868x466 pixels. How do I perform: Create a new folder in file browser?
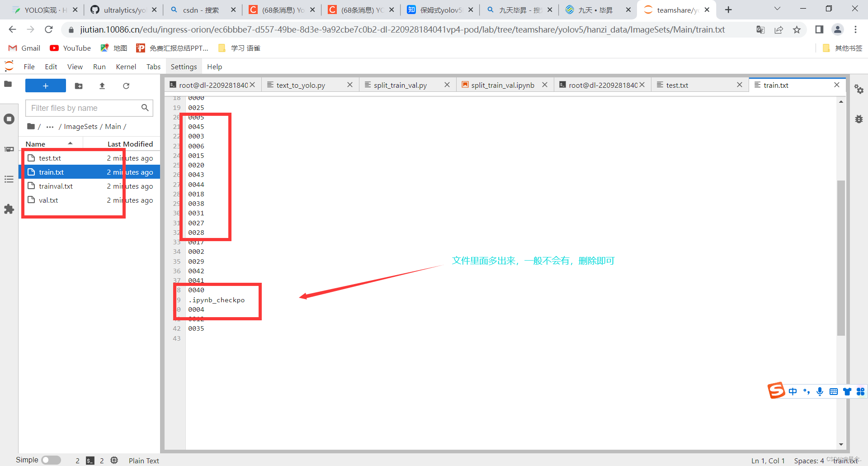pos(79,86)
